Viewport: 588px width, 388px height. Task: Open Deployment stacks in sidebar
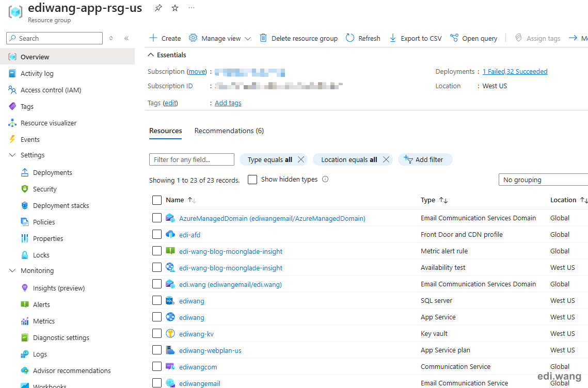[x=61, y=205]
